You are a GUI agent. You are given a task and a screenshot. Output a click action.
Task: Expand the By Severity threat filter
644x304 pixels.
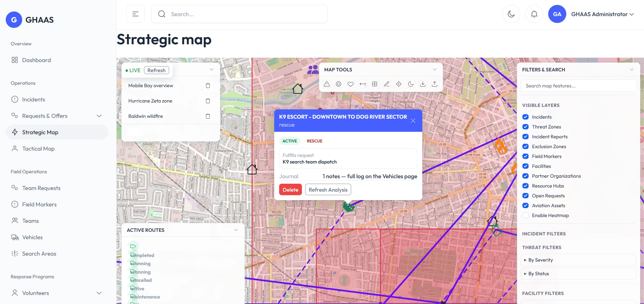578,260
